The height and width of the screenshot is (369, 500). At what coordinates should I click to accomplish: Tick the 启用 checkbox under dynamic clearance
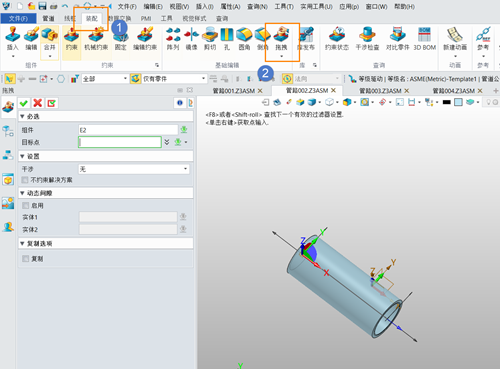(25, 206)
